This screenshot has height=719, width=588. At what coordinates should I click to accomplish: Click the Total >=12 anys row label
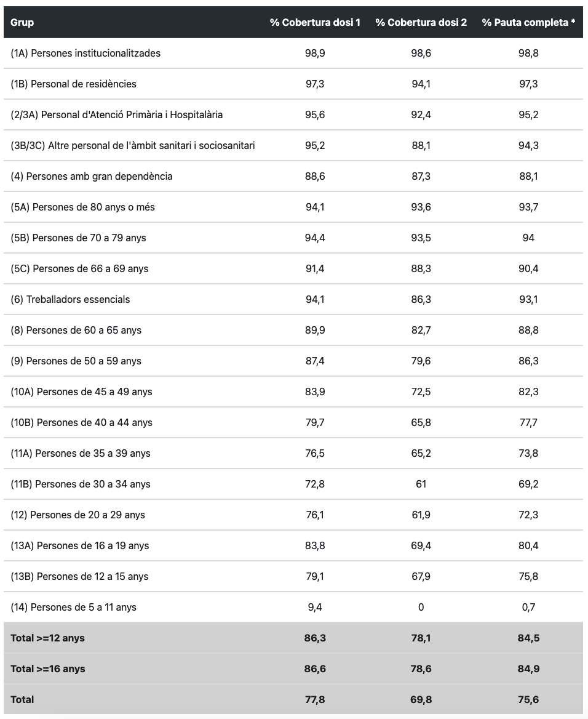pos(47,638)
